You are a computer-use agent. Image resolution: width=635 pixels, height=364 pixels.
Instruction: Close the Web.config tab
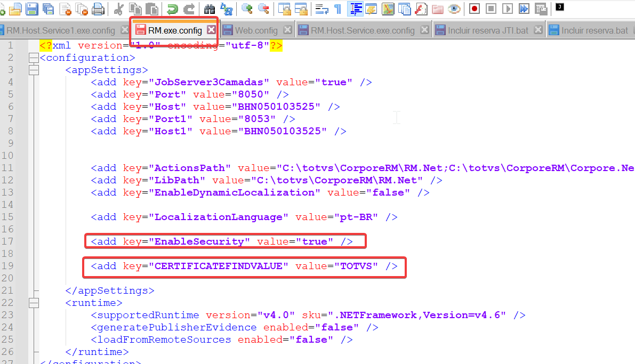[x=287, y=29]
